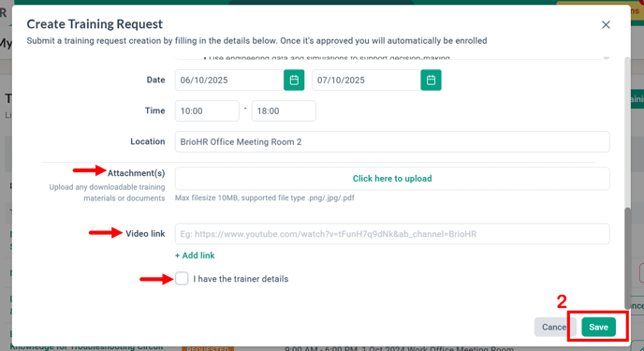Click the dialog's vertical scrollbar

627,257
